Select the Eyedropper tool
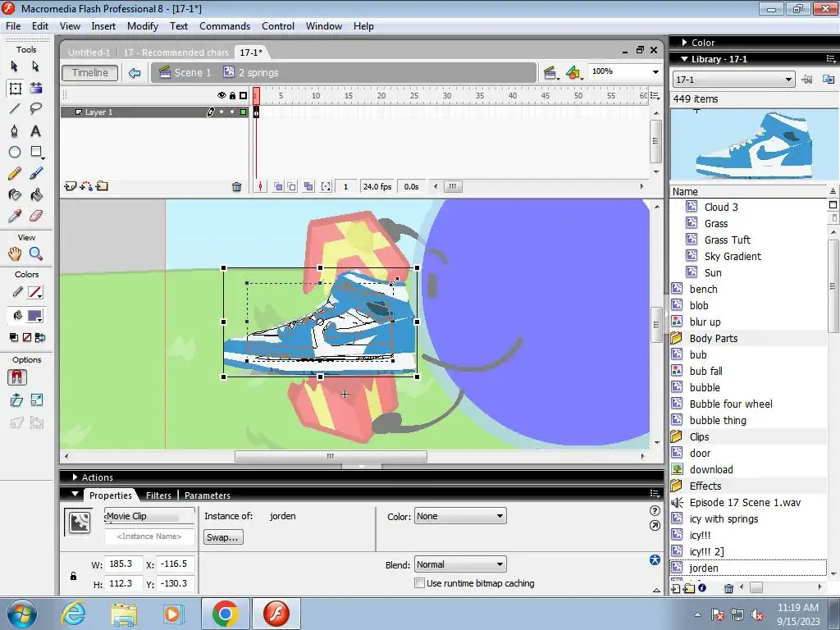 pyautogui.click(x=15, y=216)
